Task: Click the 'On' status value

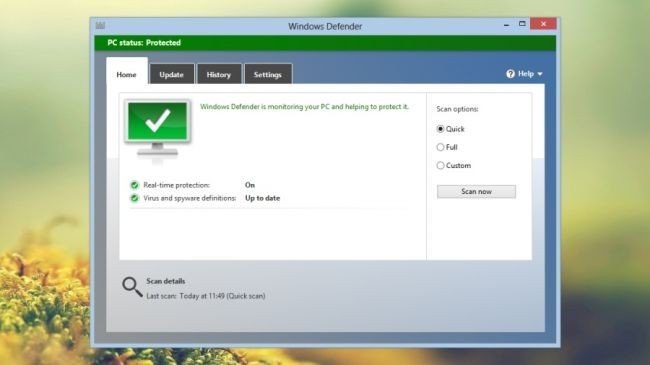Action: [x=250, y=185]
